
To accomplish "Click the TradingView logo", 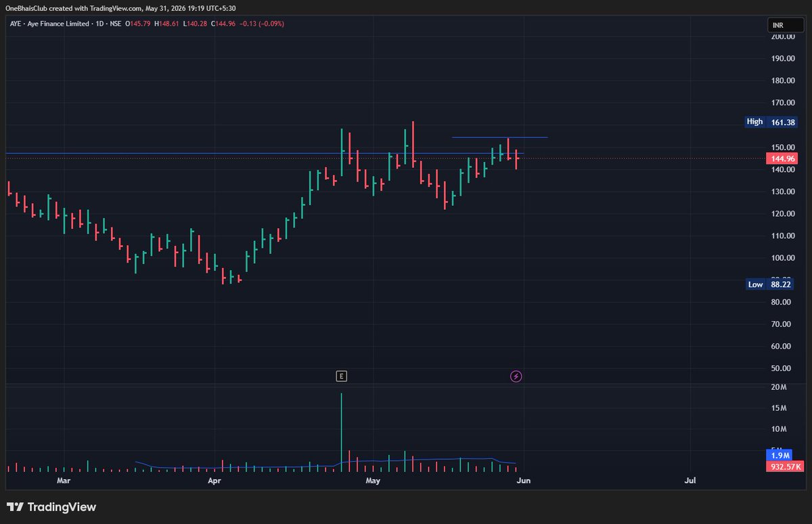I will (x=51, y=506).
